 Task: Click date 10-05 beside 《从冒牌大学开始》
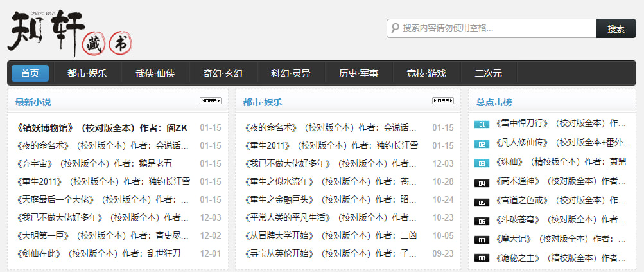(x=443, y=236)
